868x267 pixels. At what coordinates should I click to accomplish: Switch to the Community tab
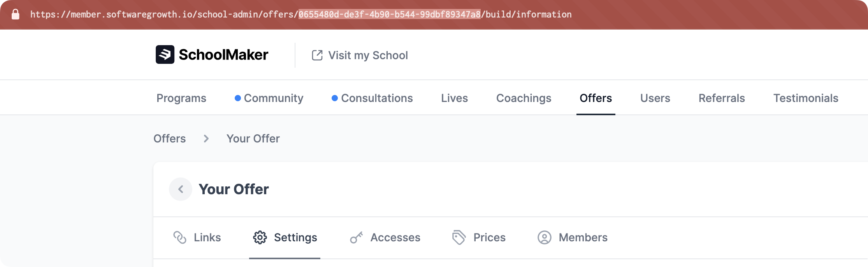click(273, 98)
